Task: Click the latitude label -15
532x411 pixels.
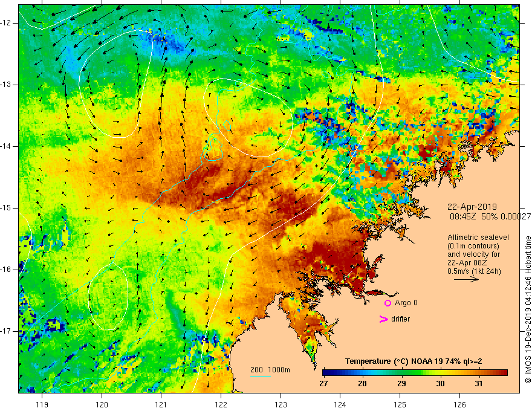Action: click(6, 208)
